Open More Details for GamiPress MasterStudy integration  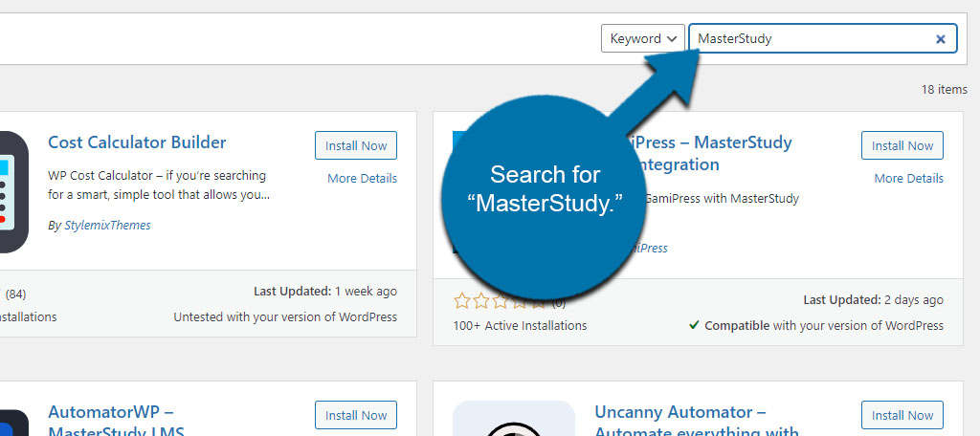tap(909, 178)
